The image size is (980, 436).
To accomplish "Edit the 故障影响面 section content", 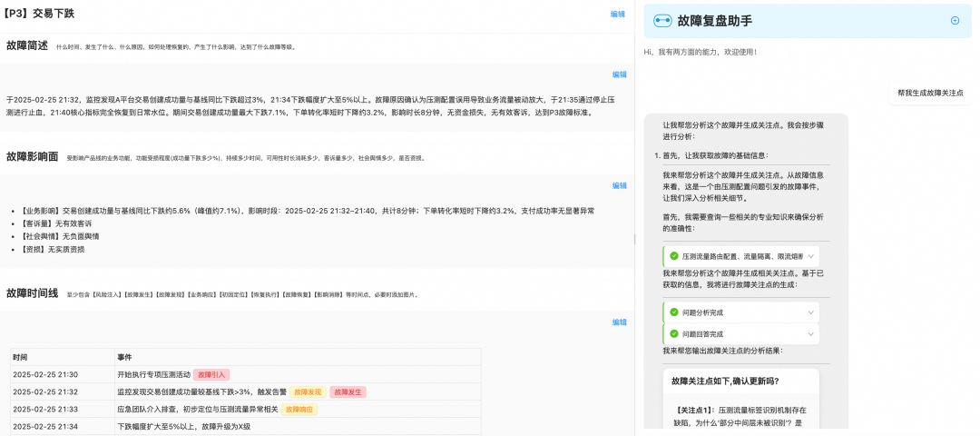I will tap(619, 185).
